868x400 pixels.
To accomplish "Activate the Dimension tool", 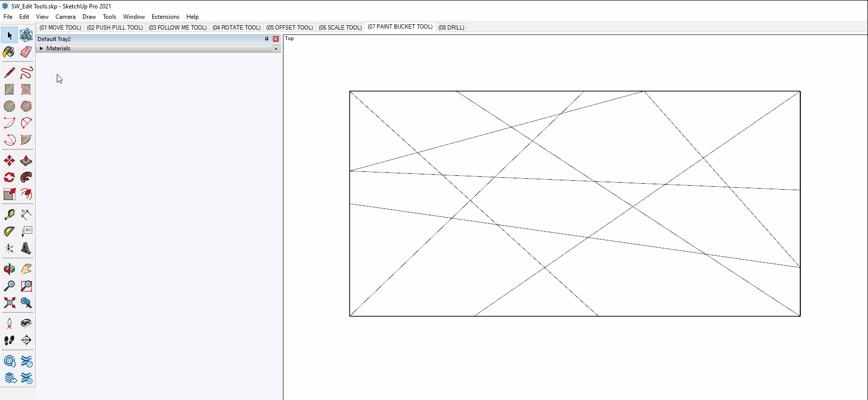I will point(26,214).
